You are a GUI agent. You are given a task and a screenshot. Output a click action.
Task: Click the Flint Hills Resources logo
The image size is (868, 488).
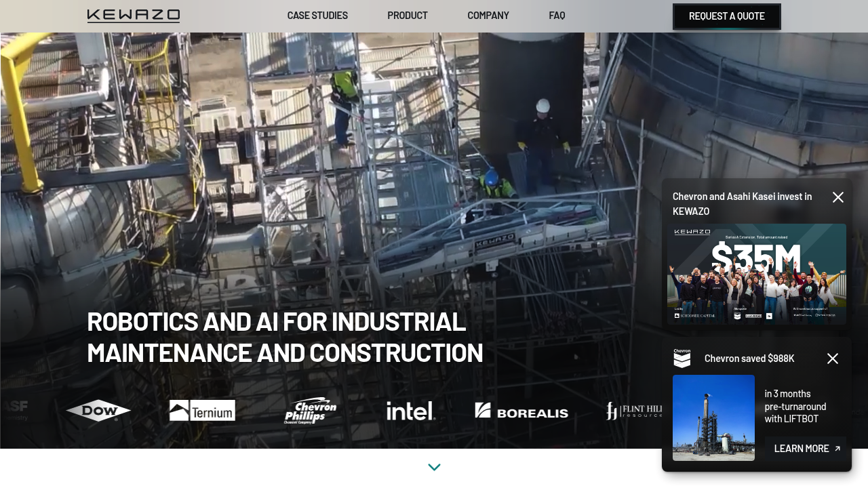tap(633, 411)
